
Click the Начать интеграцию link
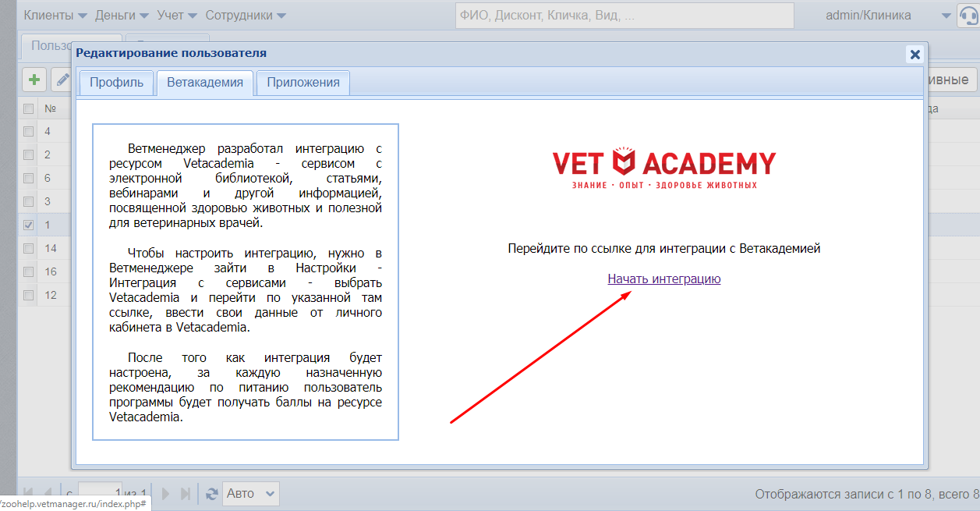(x=664, y=279)
